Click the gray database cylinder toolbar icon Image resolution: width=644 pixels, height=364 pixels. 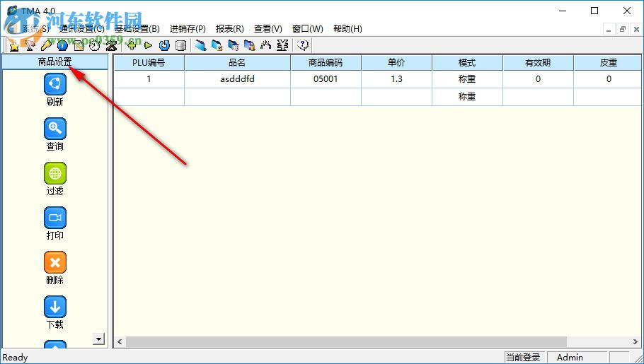click(x=180, y=45)
